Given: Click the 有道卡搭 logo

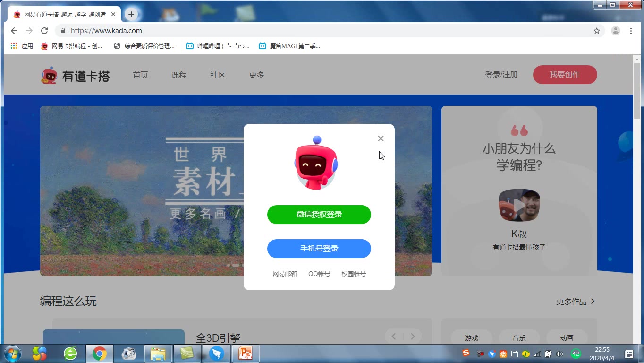Looking at the screenshot, I should click(x=76, y=76).
